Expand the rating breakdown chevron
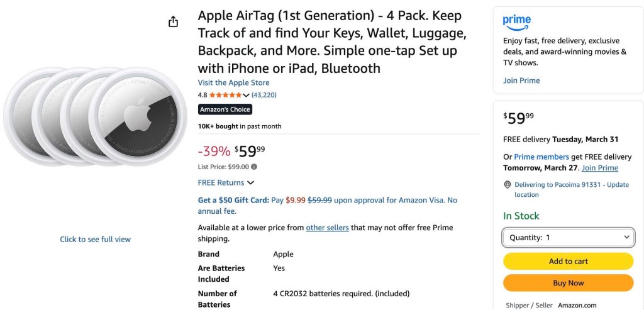Screen dimensions: 644x310 click(x=246, y=95)
